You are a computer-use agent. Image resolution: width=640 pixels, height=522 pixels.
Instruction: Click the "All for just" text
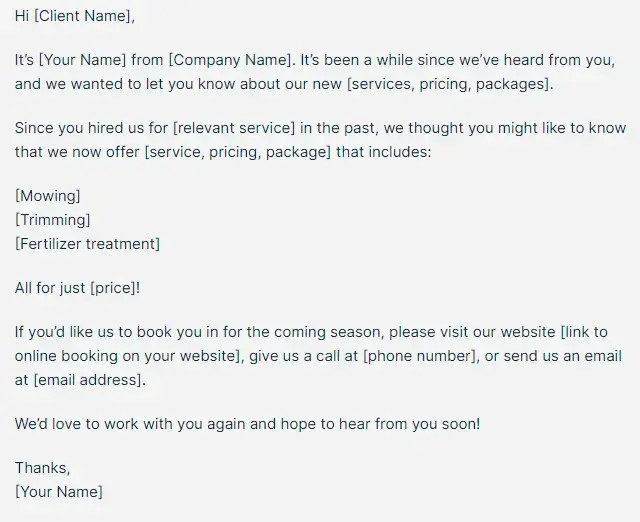pyautogui.click(x=50, y=288)
